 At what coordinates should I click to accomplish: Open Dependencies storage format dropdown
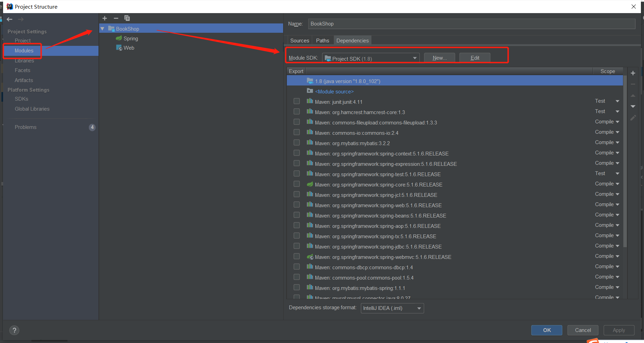click(392, 308)
